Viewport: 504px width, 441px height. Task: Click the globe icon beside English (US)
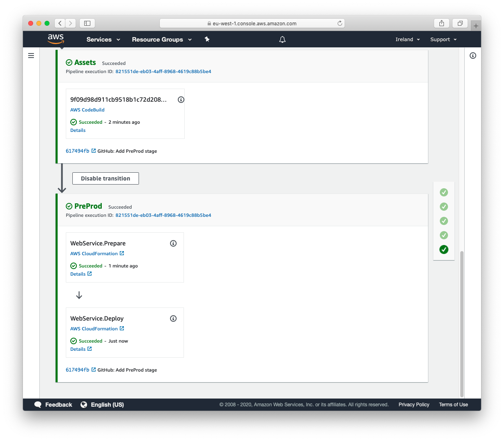coord(84,405)
